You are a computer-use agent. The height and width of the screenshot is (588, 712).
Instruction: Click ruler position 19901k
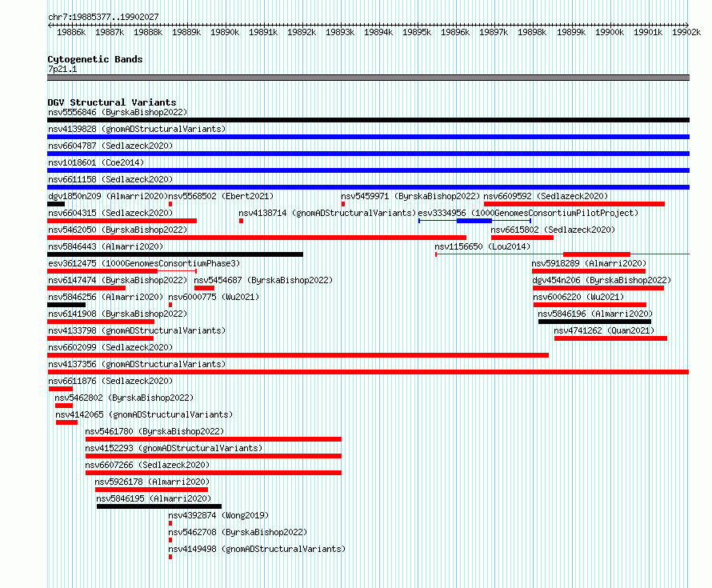click(648, 32)
